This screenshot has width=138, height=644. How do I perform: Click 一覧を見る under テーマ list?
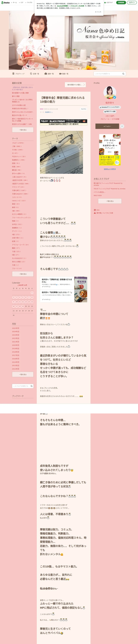23,274
